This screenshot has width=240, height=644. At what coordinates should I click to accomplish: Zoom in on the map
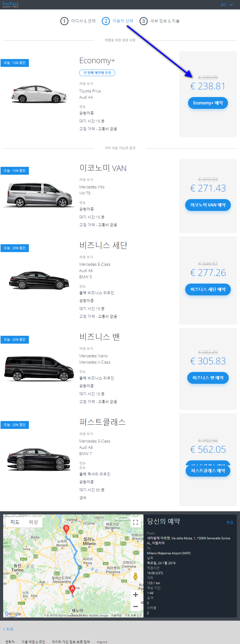coord(136,595)
